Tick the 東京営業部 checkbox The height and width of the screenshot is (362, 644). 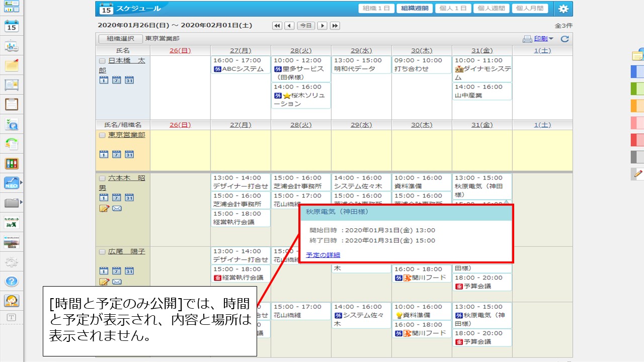click(x=103, y=135)
